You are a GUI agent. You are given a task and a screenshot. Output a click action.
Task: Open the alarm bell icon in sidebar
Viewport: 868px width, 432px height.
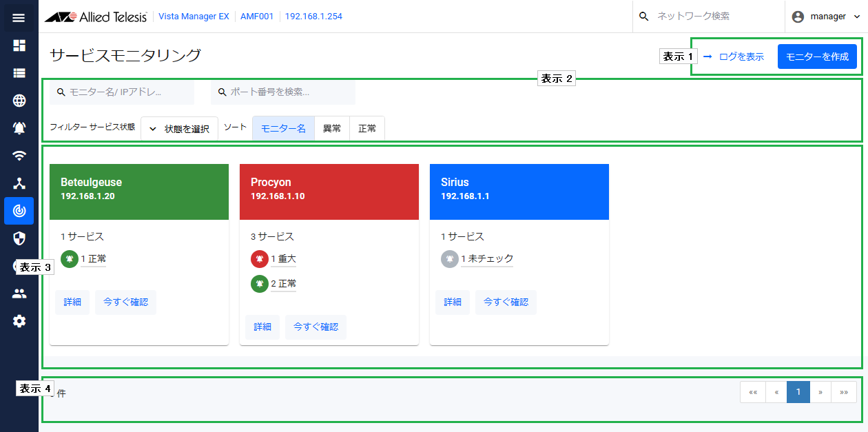tap(19, 128)
